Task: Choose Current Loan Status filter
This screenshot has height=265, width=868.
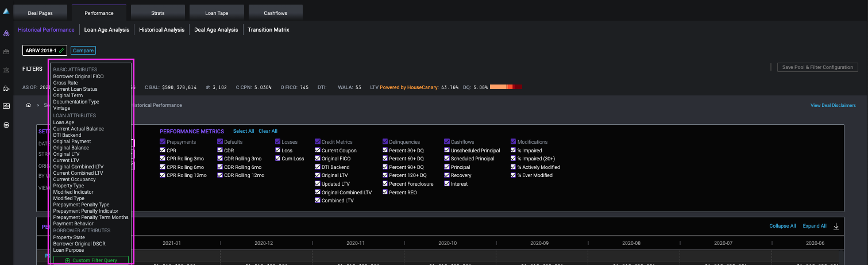Action: [75, 89]
